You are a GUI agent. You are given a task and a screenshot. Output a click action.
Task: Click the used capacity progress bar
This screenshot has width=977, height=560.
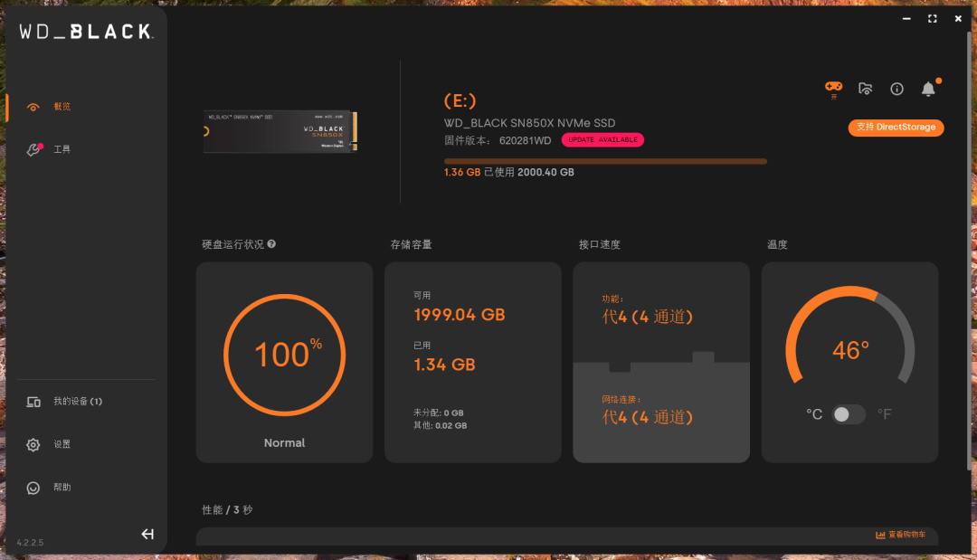point(605,161)
